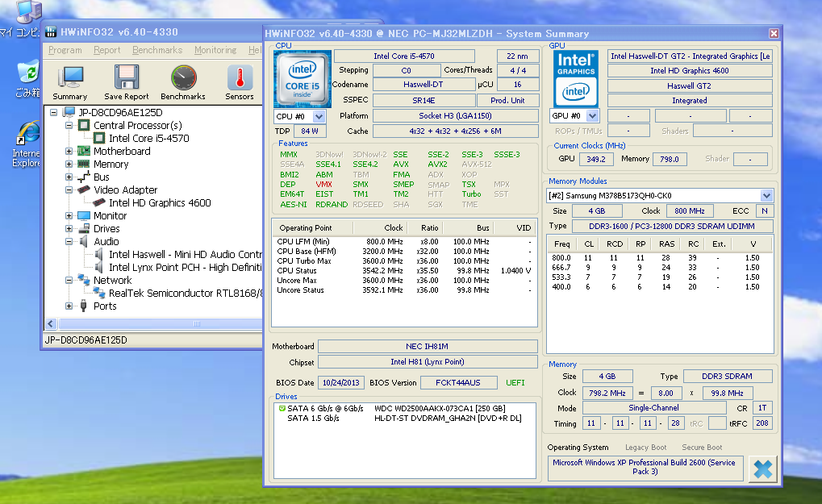Click the Audio speaker tree icon
Screen dimensions: 822x504
[84, 242]
